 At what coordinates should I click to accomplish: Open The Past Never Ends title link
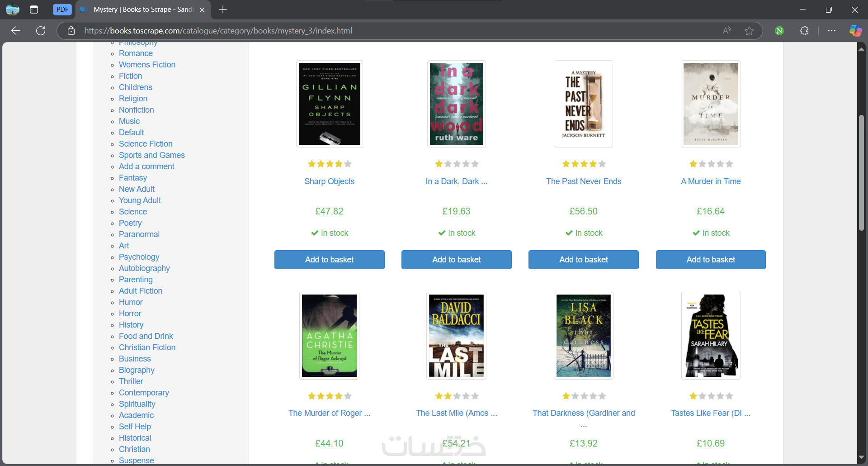[584, 181]
